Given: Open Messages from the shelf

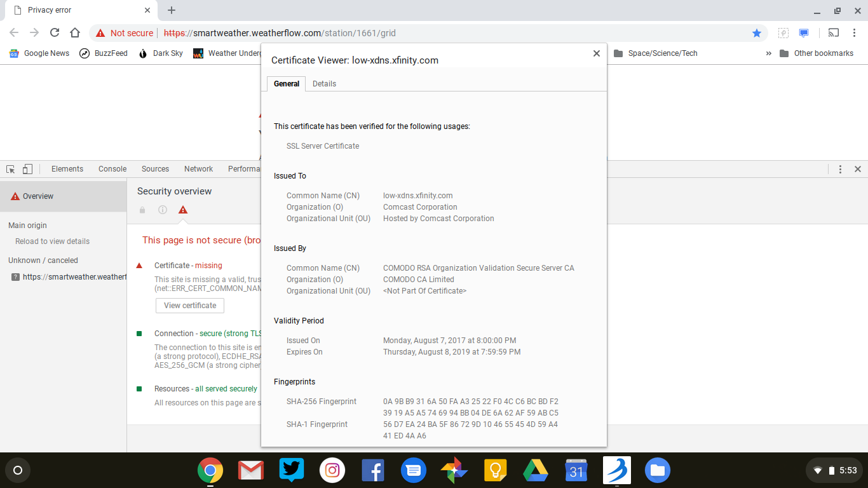Looking at the screenshot, I should click(414, 471).
